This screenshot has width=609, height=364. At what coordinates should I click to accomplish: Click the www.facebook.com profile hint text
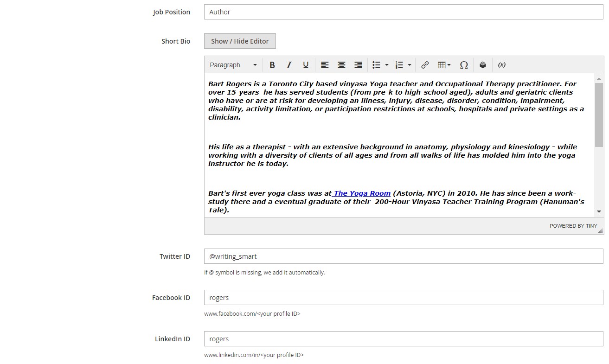pos(252,314)
